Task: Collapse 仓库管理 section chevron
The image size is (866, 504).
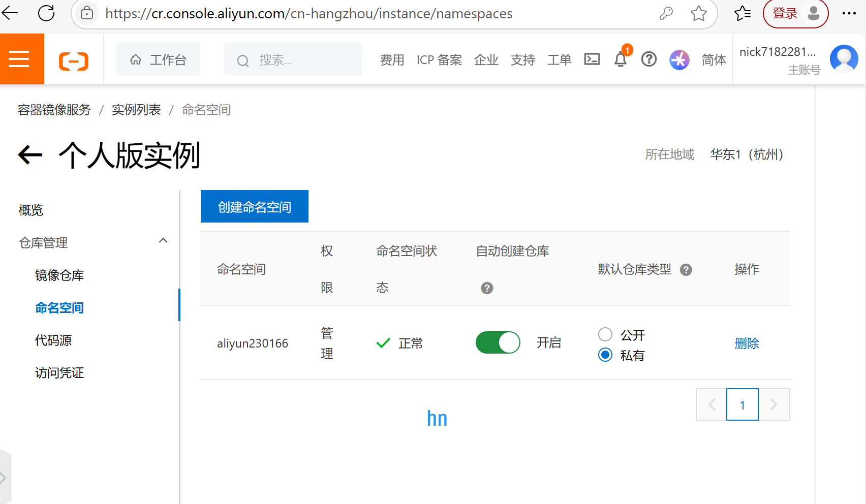Action: click(x=163, y=241)
